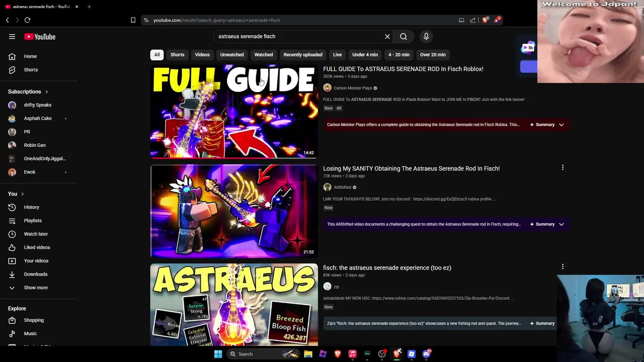Screen dimensions: 644x362
Task: Open AllShifted channel avatar
Action: (x=327, y=187)
